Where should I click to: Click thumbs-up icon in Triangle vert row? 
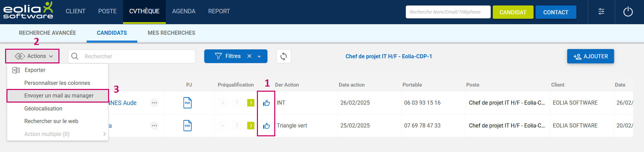266,126
